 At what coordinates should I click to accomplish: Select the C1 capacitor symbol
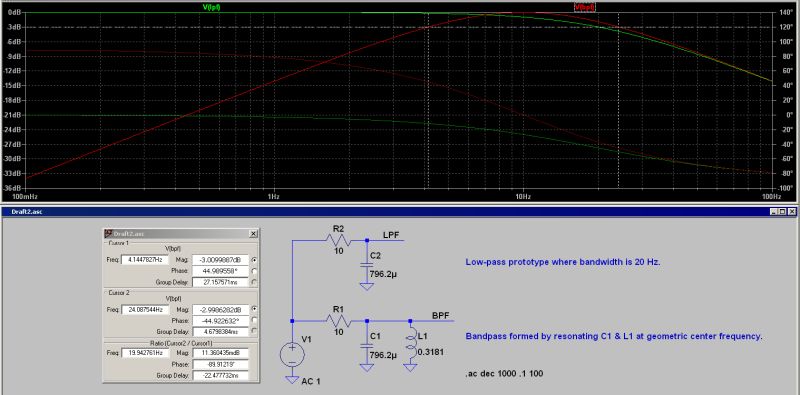(366, 345)
